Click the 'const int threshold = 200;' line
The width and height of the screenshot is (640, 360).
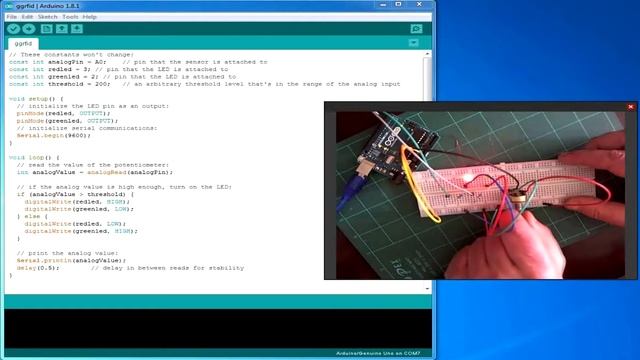60,84
